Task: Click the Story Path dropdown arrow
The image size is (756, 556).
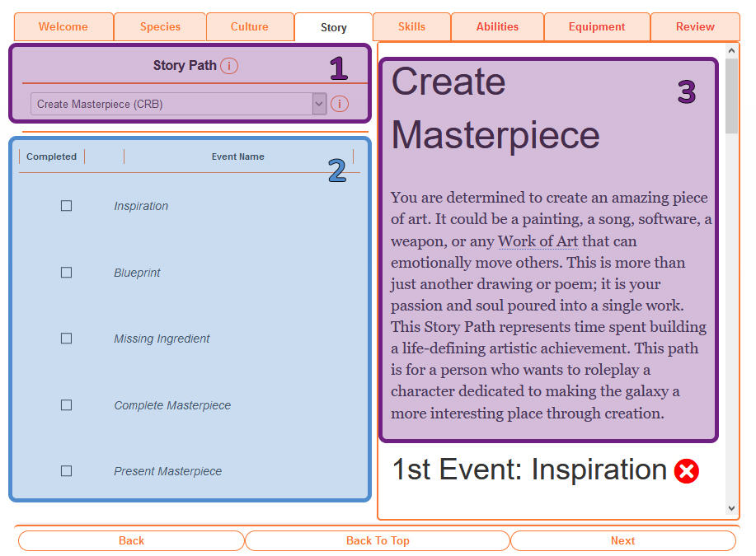Action: click(x=319, y=104)
